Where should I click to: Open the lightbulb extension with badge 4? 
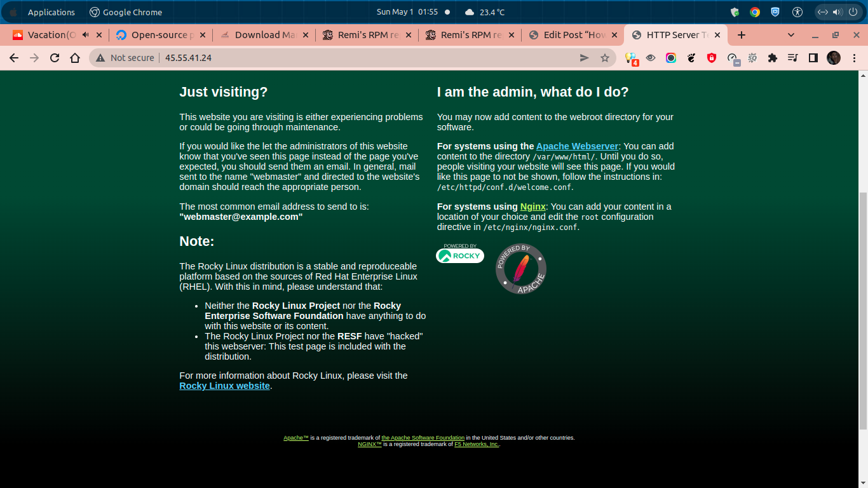pos(631,58)
